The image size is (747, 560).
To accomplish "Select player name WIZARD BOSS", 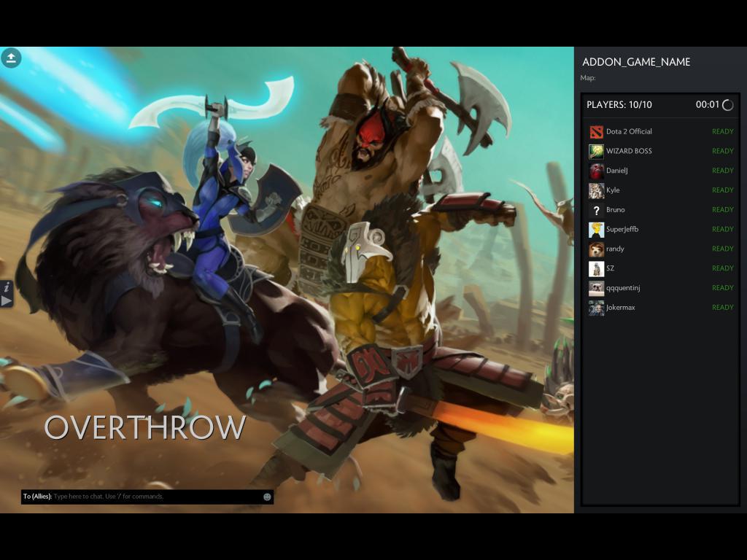I will click(629, 151).
